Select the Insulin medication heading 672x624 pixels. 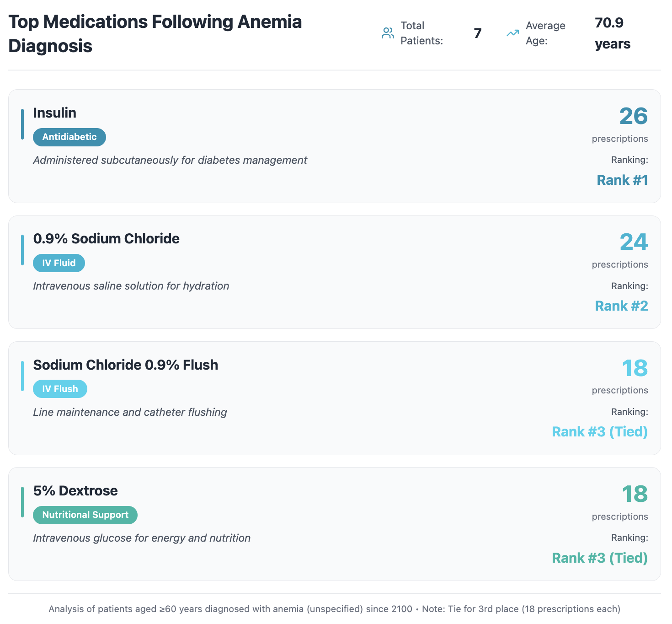55,113
